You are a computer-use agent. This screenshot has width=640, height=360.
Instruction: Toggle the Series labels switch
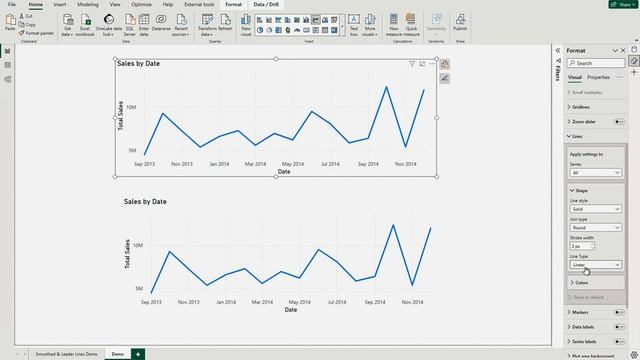click(x=619, y=342)
